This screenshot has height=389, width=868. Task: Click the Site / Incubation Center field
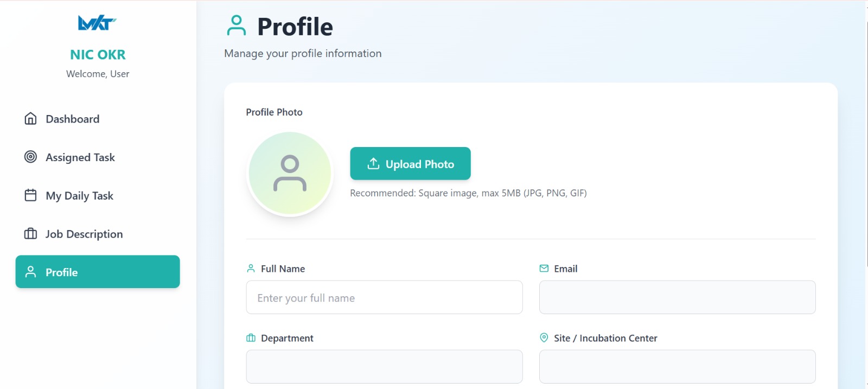[677, 367]
